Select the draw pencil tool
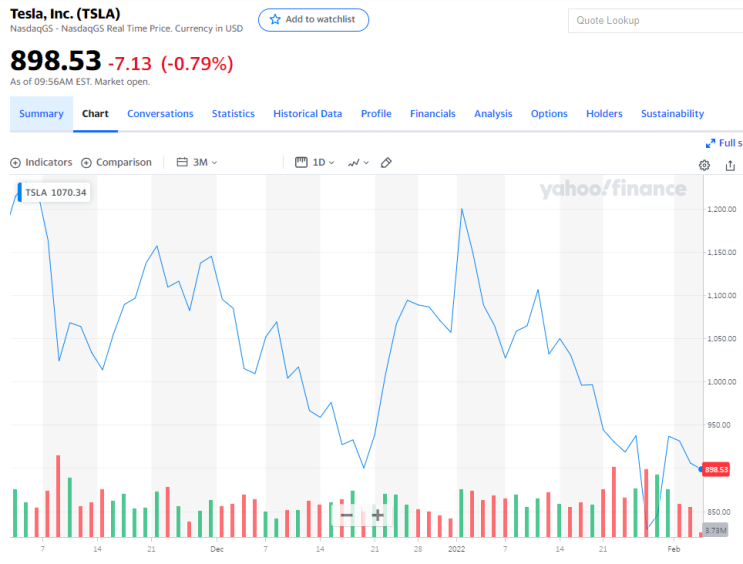 pyautogui.click(x=386, y=163)
